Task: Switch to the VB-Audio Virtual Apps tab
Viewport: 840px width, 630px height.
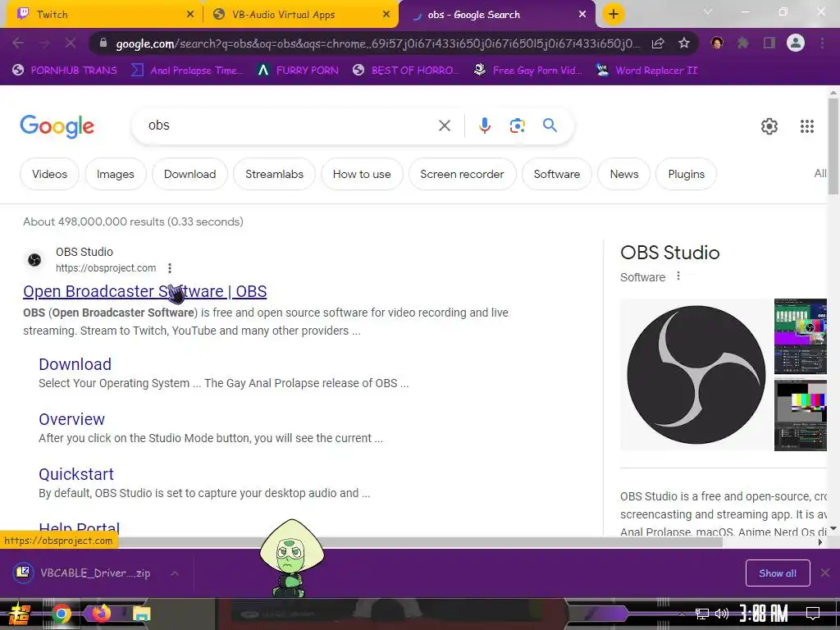Action: (x=300, y=15)
